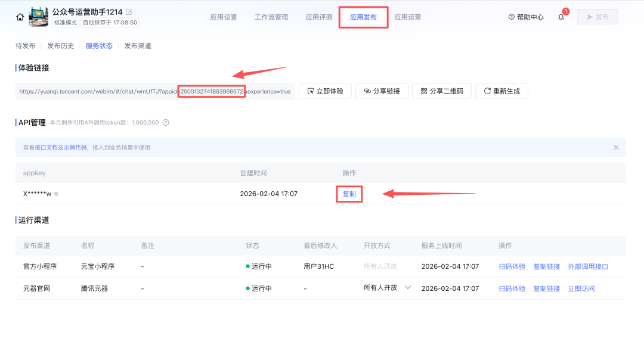The image size is (644, 351).
Task: Select the 元器官网 channel cell
Action: tap(36, 288)
